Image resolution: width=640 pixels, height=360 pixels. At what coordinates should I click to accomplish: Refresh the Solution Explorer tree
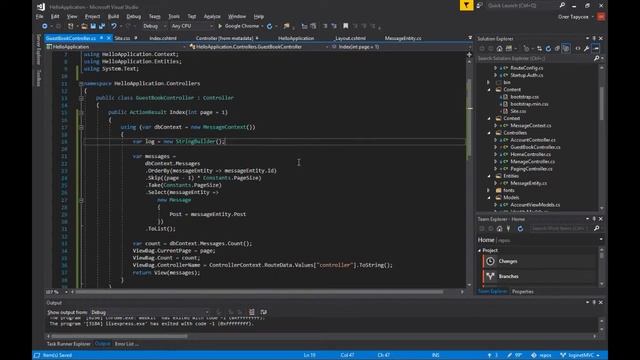pos(548,49)
